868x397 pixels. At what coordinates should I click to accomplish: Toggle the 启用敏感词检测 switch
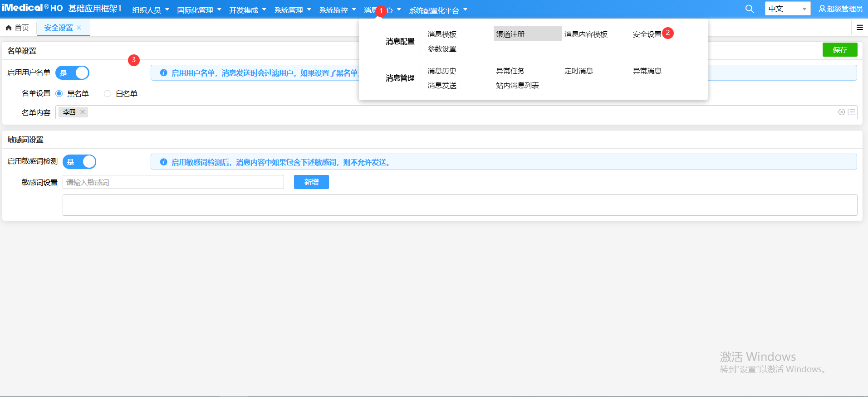point(79,162)
